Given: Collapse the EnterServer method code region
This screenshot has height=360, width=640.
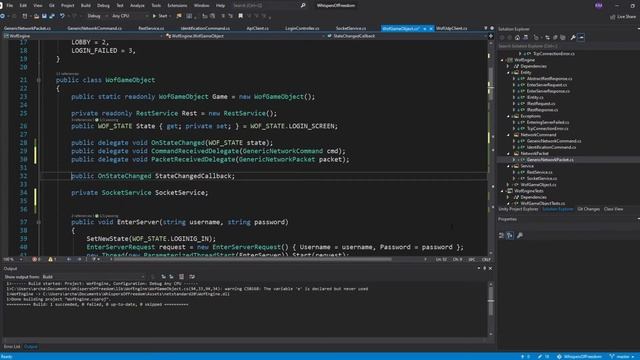Looking at the screenshot, I should (39, 222).
